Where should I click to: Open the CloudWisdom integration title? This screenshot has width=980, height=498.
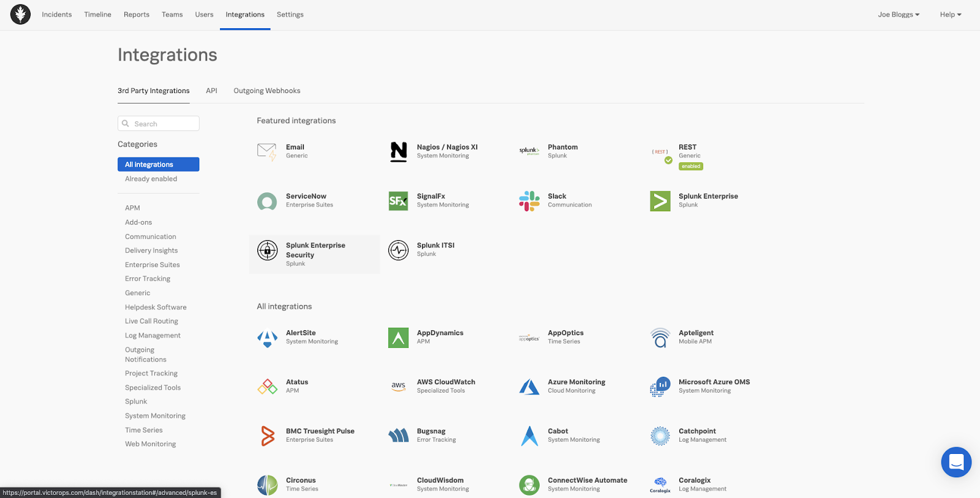440,480
